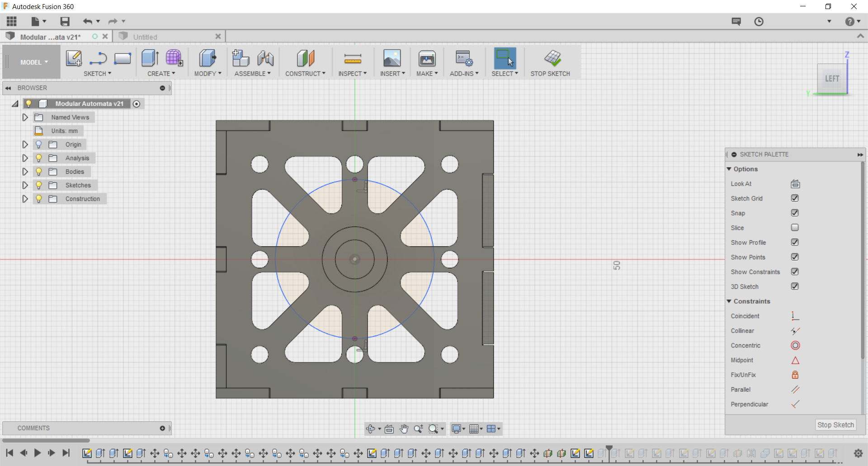Click the Stop Sketch palette button

[835, 425]
